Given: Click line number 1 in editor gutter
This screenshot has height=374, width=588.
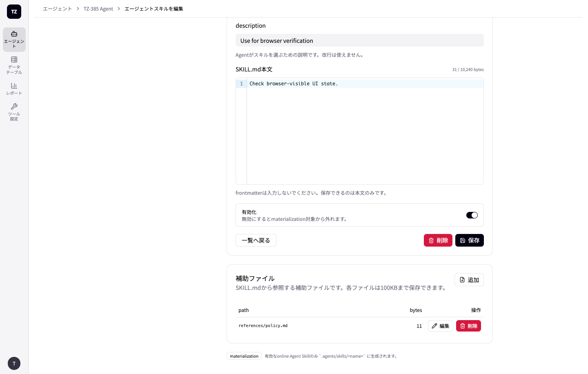Looking at the screenshot, I should [x=241, y=84].
